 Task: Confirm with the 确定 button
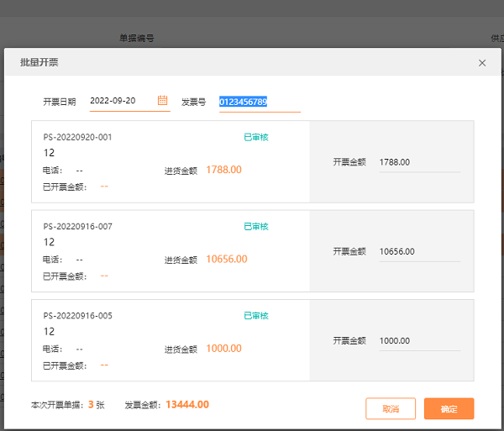click(x=449, y=408)
